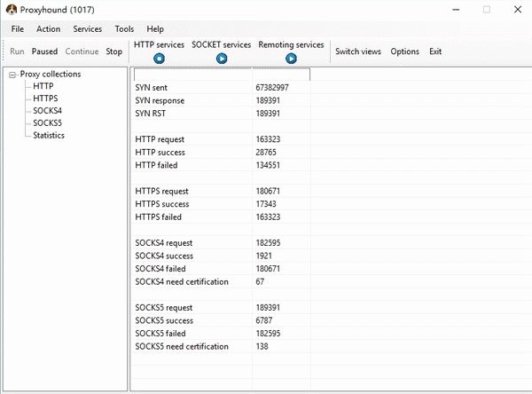
Task: Click the HTTP success value 28765
Action: point(266,152)
